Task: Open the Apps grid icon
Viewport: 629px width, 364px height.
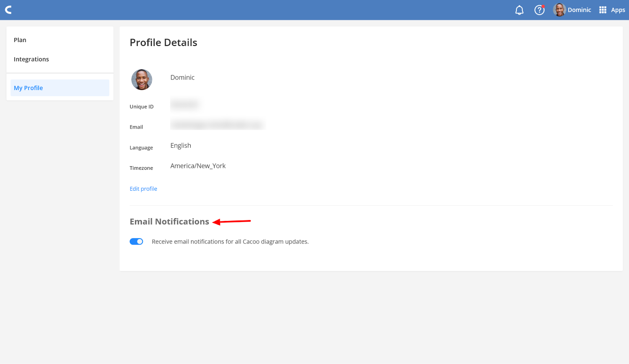Action: click(x=603, y=10)
